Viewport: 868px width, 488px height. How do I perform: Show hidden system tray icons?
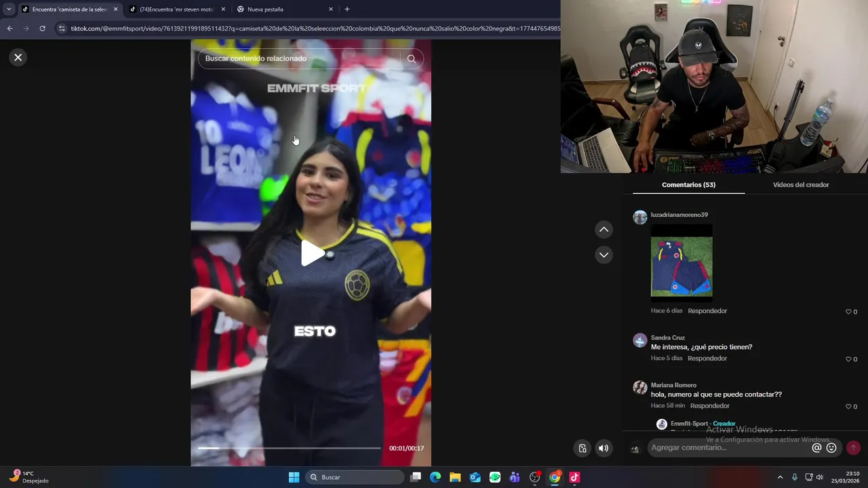click(x=780, y=477)
